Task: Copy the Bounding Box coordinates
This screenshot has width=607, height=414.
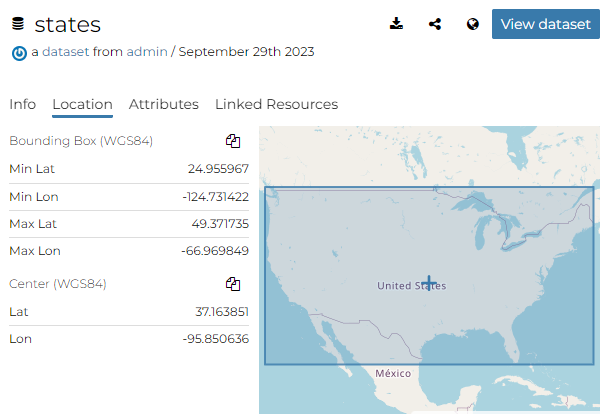Action: (x=232, y=141)
